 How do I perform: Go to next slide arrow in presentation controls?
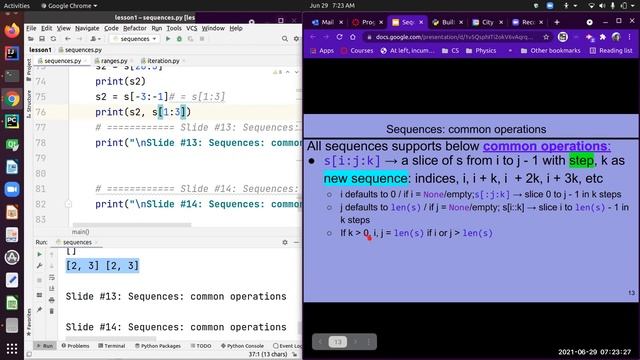pos(356,342)
